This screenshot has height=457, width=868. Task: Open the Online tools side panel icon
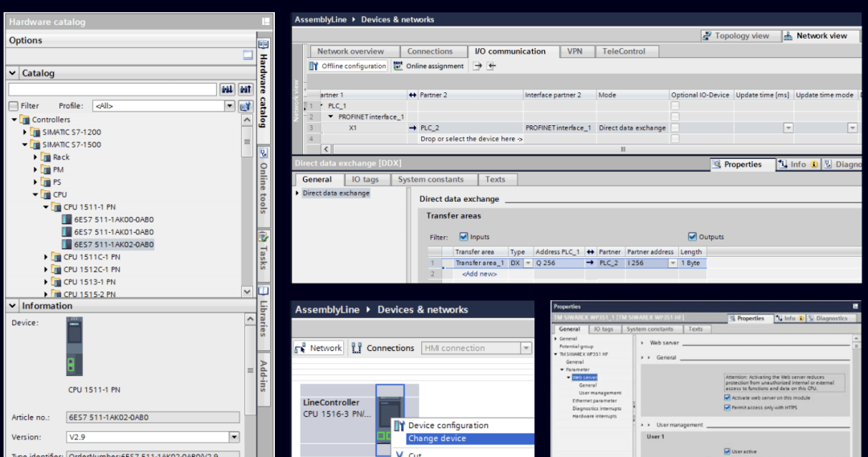coord(263,188)
